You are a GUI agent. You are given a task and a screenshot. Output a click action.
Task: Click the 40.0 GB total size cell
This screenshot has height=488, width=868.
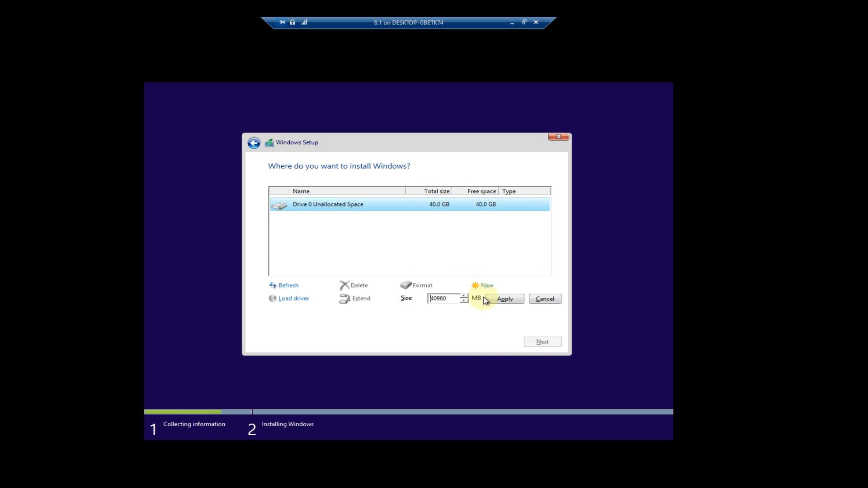click(439, 205)
